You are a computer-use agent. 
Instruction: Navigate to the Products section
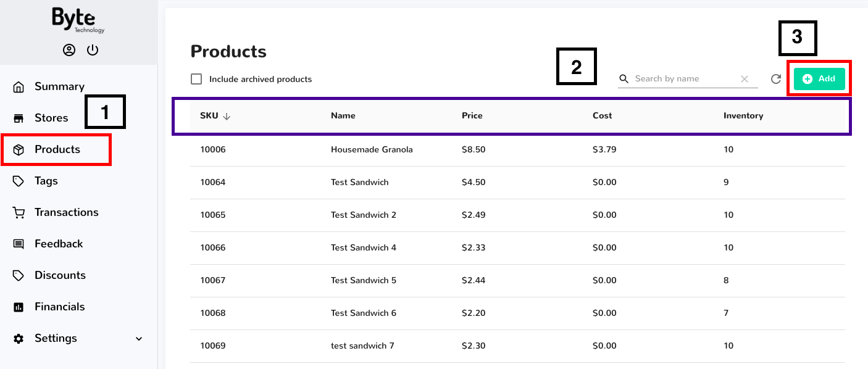pyautogui.click(x=57, y=149)
